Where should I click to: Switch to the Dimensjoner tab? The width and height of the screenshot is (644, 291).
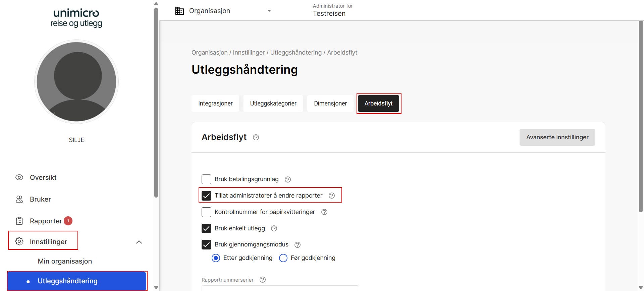pos(330,103)
